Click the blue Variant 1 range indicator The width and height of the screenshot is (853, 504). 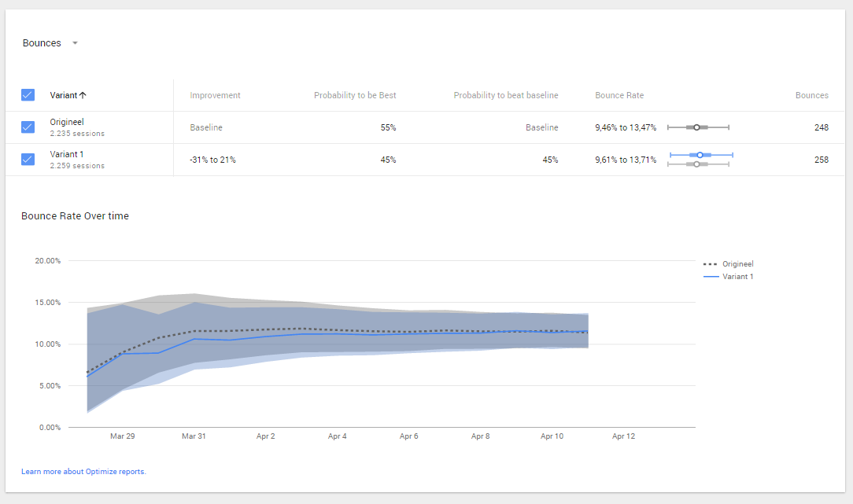click(700, 155)
